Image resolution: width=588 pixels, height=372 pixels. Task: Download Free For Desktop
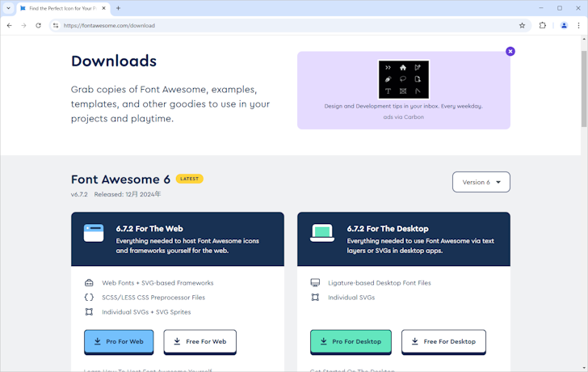coord(443,341)
